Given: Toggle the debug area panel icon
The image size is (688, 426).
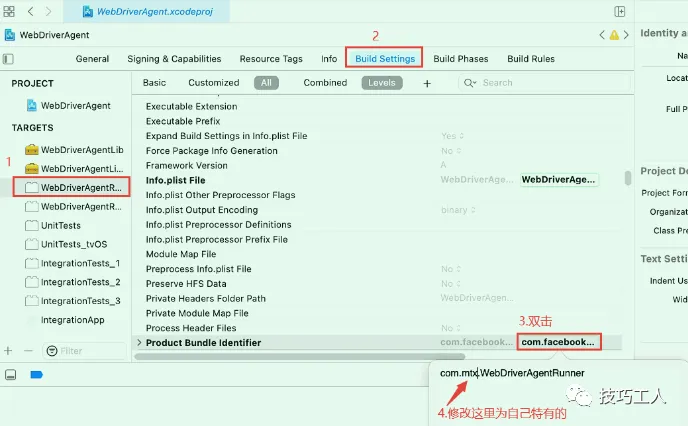Looking at the screenshot, I should click(x=11, y=375).
